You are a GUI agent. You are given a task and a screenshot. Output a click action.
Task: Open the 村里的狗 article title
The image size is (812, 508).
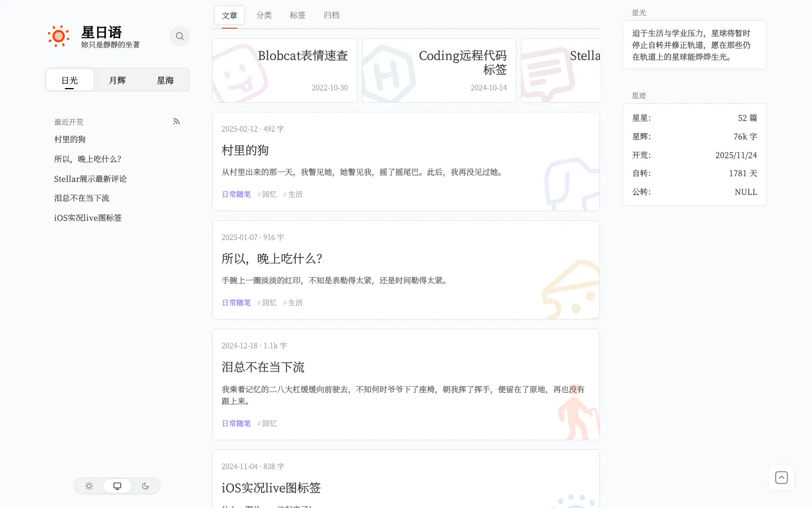[x=245, y=150]
